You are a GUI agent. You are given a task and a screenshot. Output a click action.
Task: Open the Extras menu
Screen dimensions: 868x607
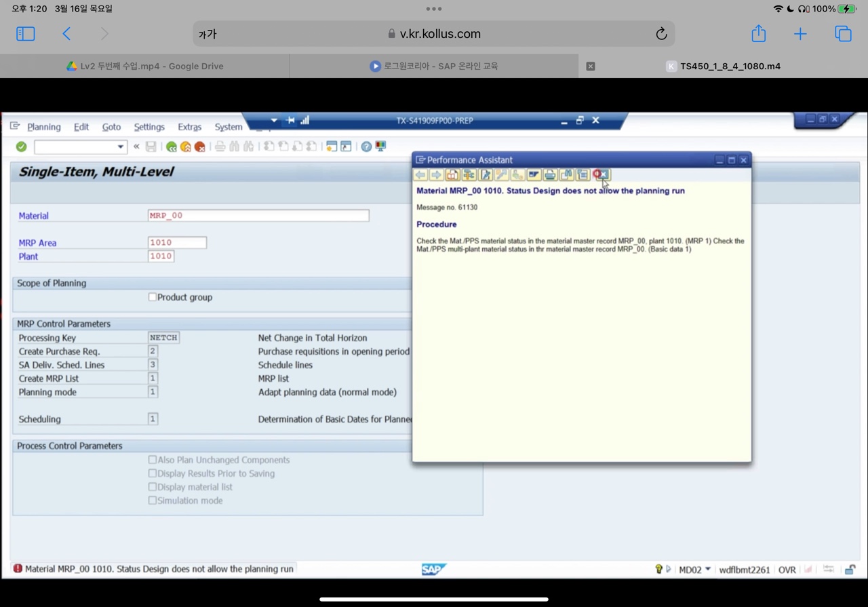pyautogui.click(x=189, y=127)
